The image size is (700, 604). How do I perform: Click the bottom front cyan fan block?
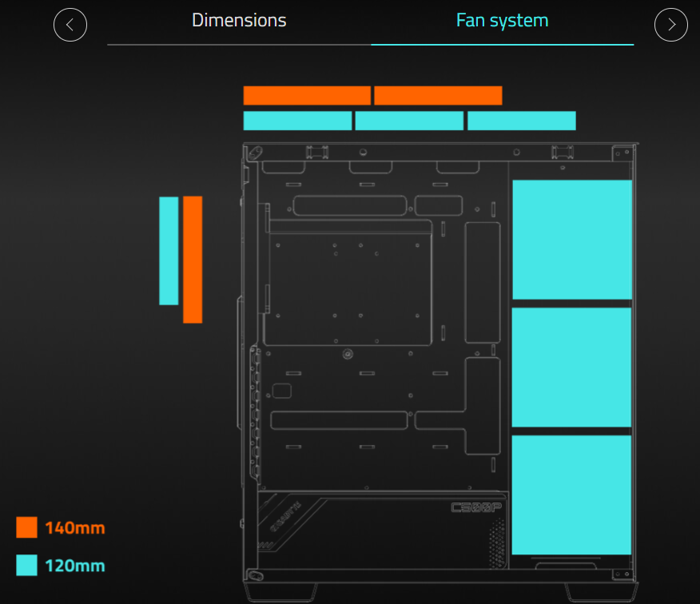(x=571, y=495)
